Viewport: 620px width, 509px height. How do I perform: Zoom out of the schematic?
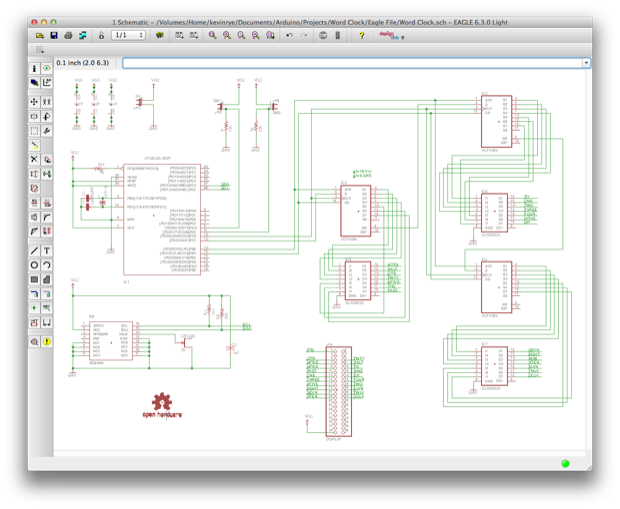pos(241,36)
